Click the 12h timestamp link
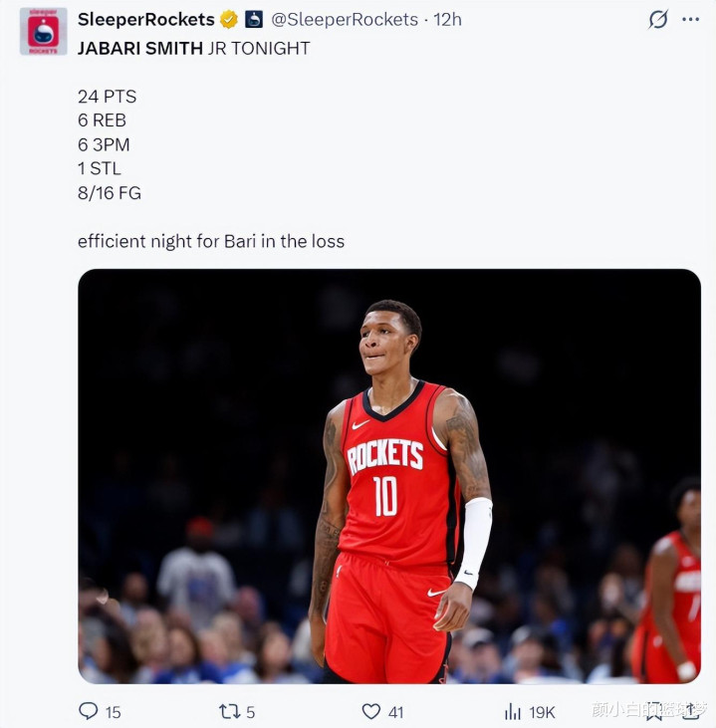The height and width of the screenshot is (728, 716). click(x=447, y=20)
